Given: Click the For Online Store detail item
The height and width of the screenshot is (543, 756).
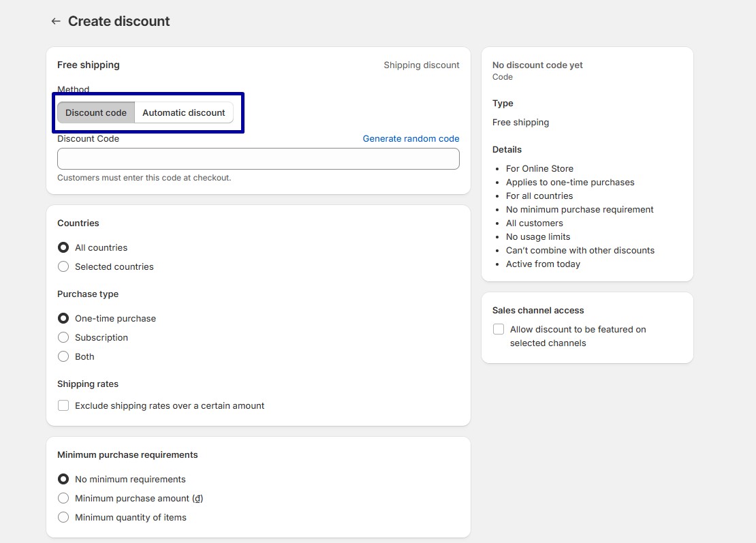Looking at the screenshot, I should pyautogui.click(x=539, y=169).
